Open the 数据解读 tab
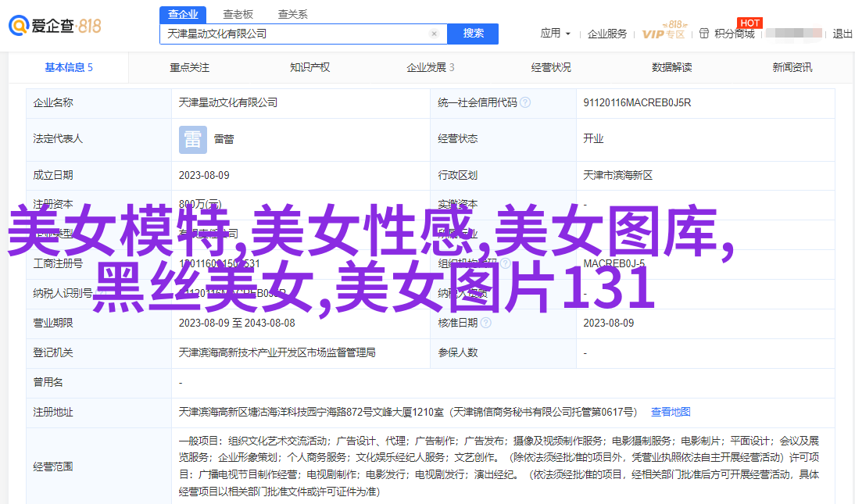The width and height of the screenshot is (855, 504). [672, 68]
